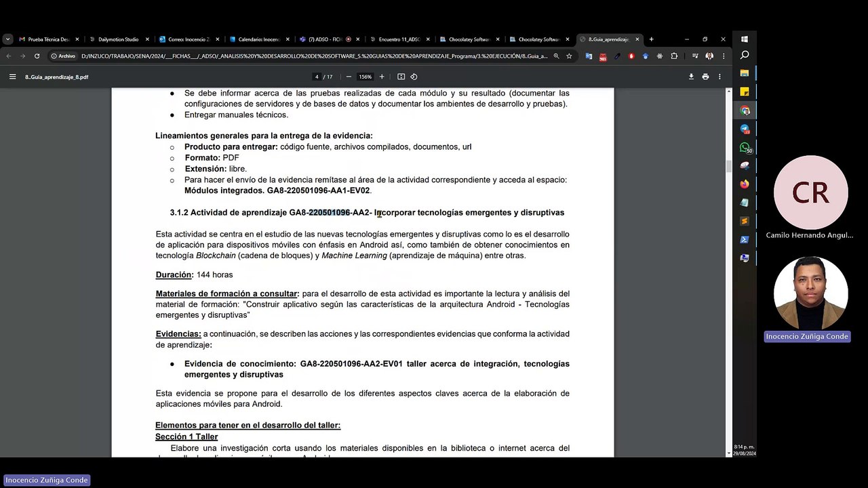Switch to Prueba Técnica Gmail tab
Viewport: 868px width, 488px height.
49,39
